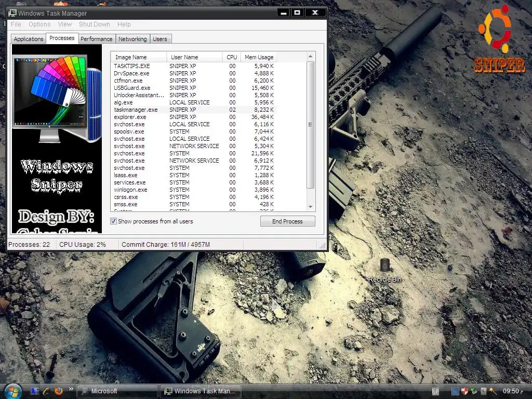Sort by Image Name column header
This screenshot has width=532, height=399.
[x=139, y=57]
